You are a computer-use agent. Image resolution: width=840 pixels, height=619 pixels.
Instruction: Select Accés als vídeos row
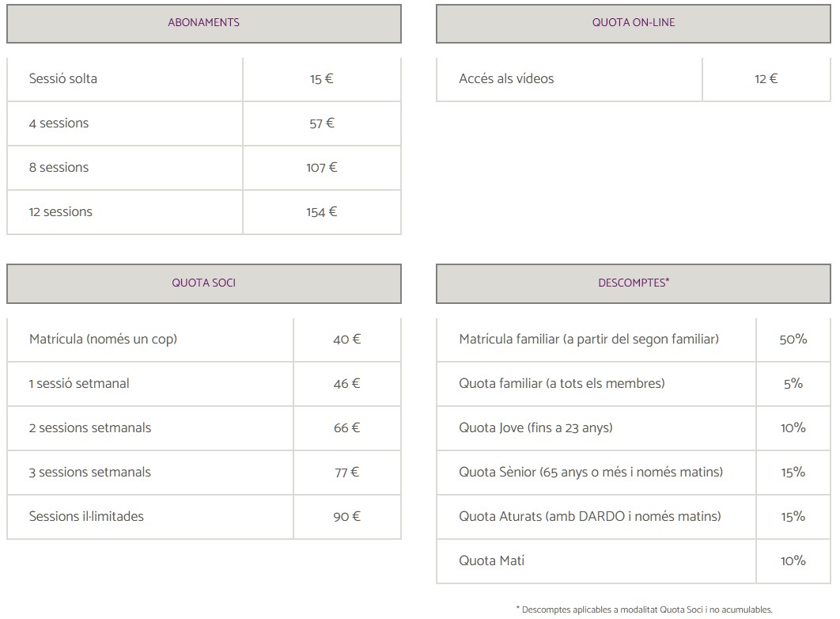[634, 79]
